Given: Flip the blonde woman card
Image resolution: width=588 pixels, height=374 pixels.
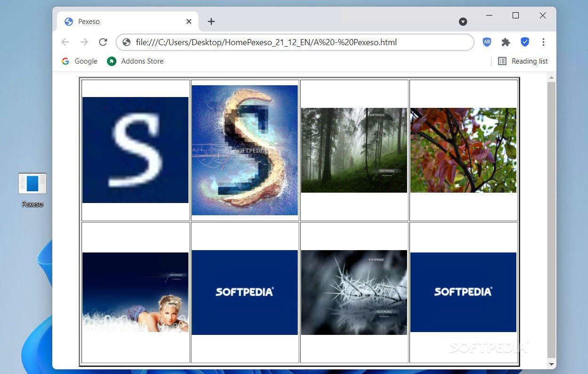Looking at the screenshot, I should (x=135, y=292).
